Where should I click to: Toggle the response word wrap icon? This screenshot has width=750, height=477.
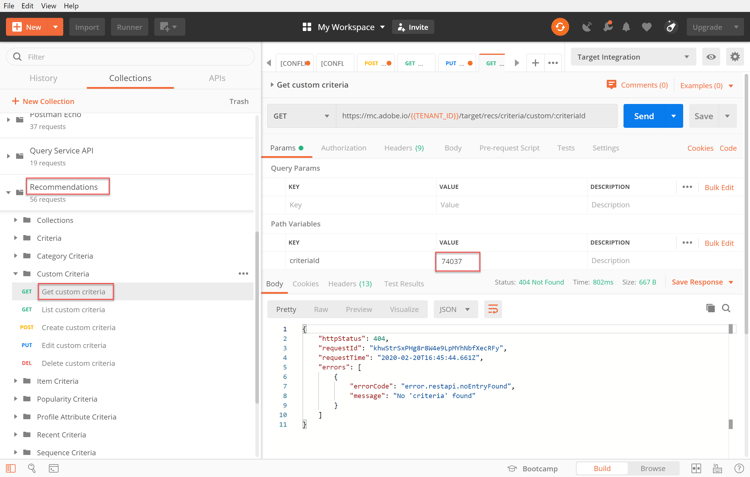tap(493, 310)
